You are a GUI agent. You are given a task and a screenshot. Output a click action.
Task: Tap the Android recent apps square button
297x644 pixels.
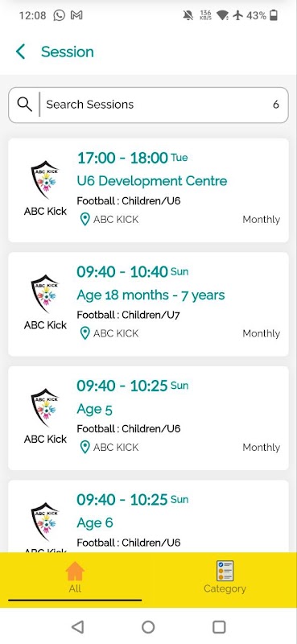tap(219, 627)
